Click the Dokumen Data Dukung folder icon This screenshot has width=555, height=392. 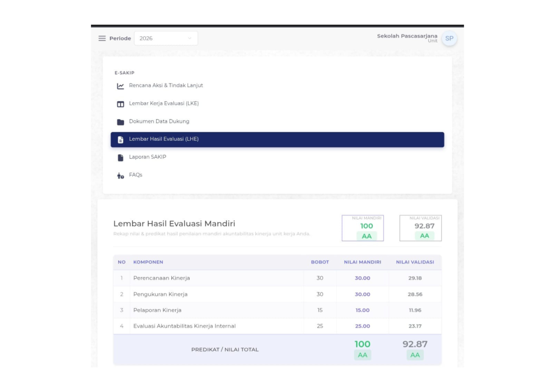[120, 122]
